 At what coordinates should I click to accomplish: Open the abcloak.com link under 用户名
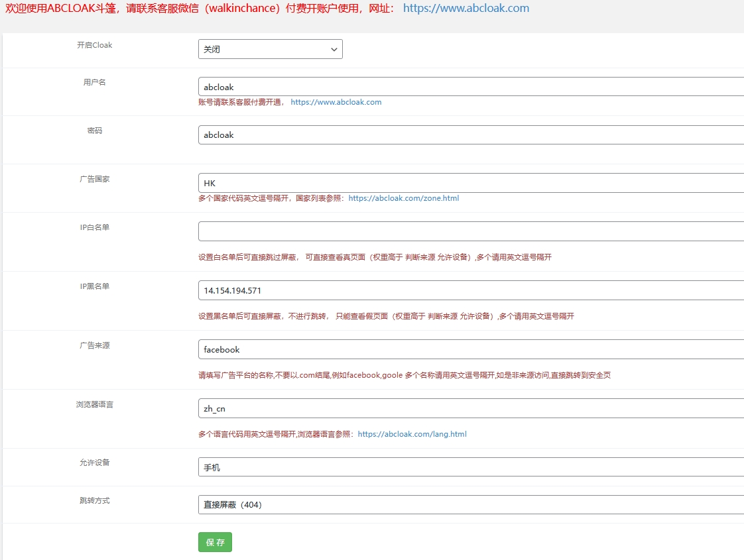336,102
